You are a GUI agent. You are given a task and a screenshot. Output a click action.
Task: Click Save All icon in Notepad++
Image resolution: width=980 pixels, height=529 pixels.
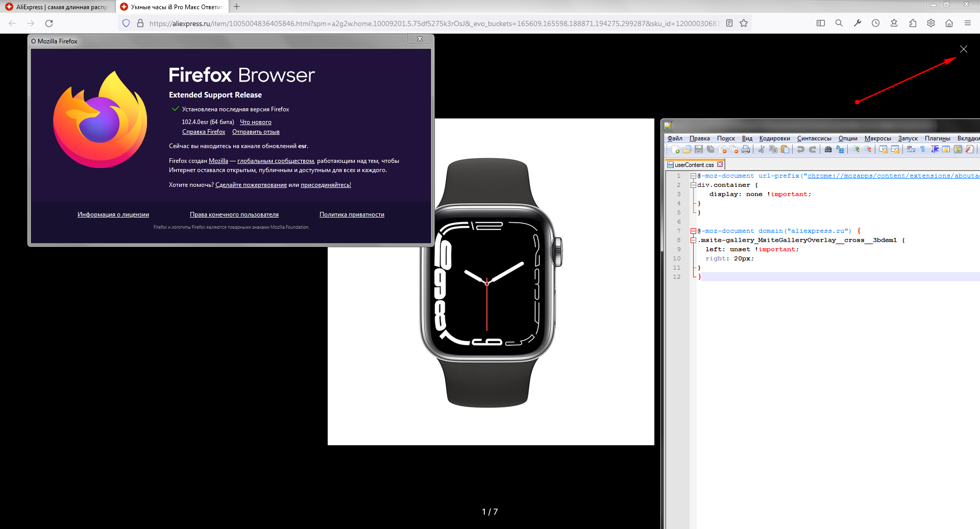coord(710,149)
